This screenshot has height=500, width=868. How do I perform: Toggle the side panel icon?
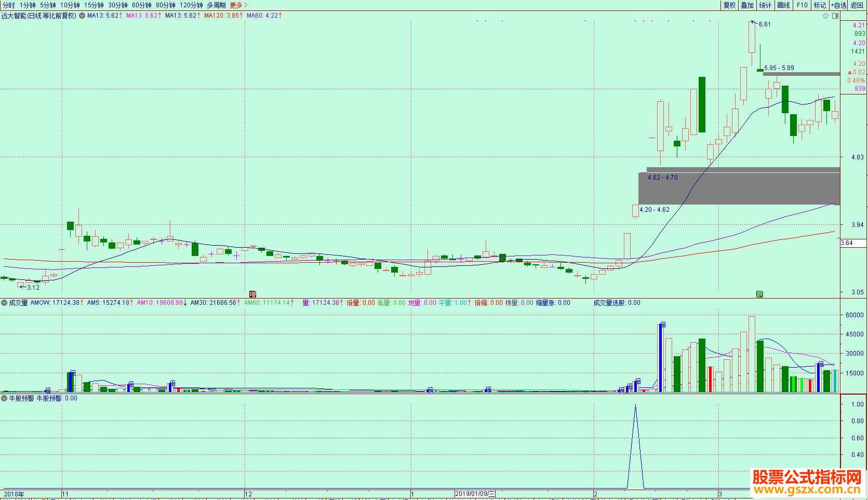point(835,16)
